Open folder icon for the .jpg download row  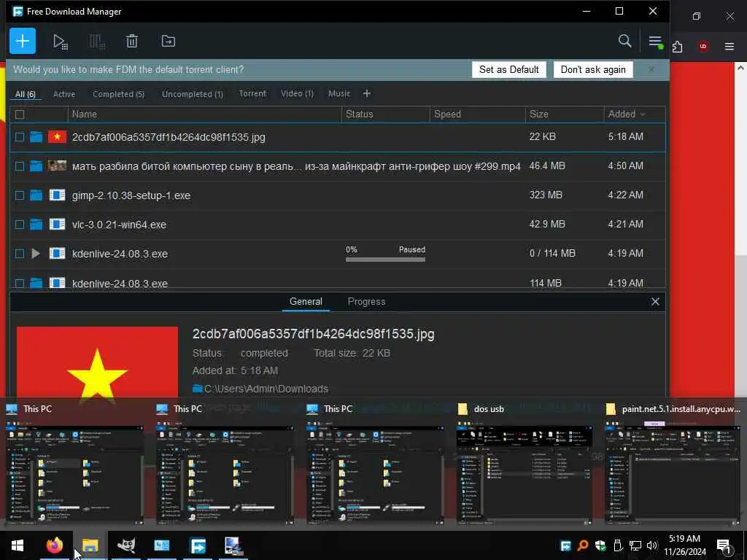pos(36,137)
